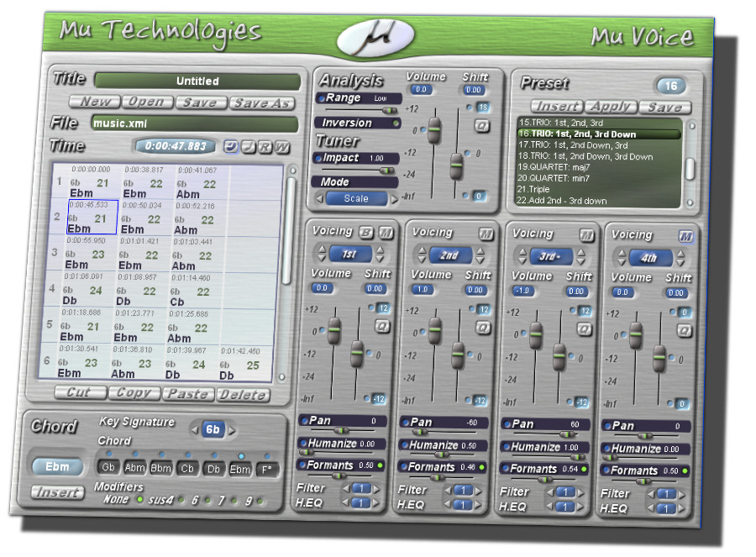Screen dimensions: 756x557
Task: Click the M button on the 4th voicing
Action: pos(685,237)
